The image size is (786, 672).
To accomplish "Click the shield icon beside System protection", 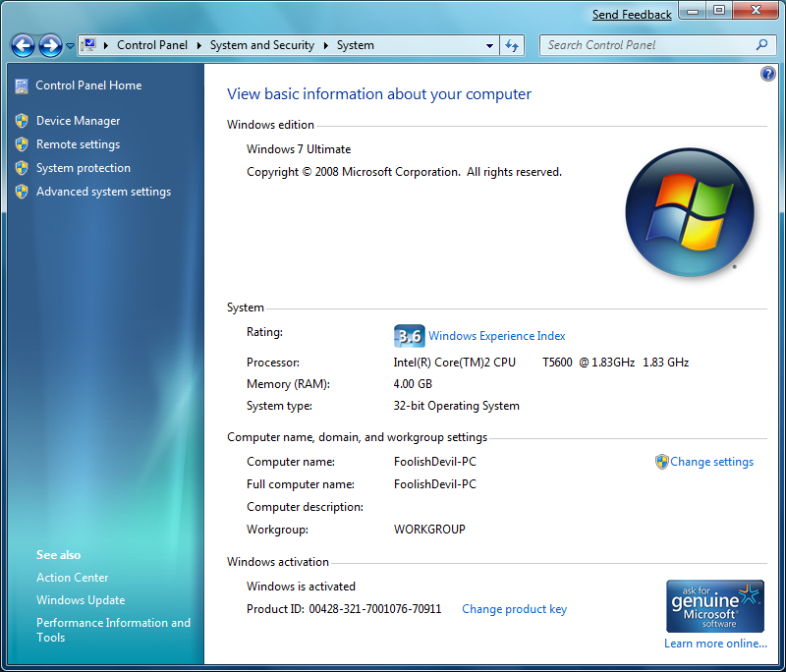I will click(x=22, y=168).
